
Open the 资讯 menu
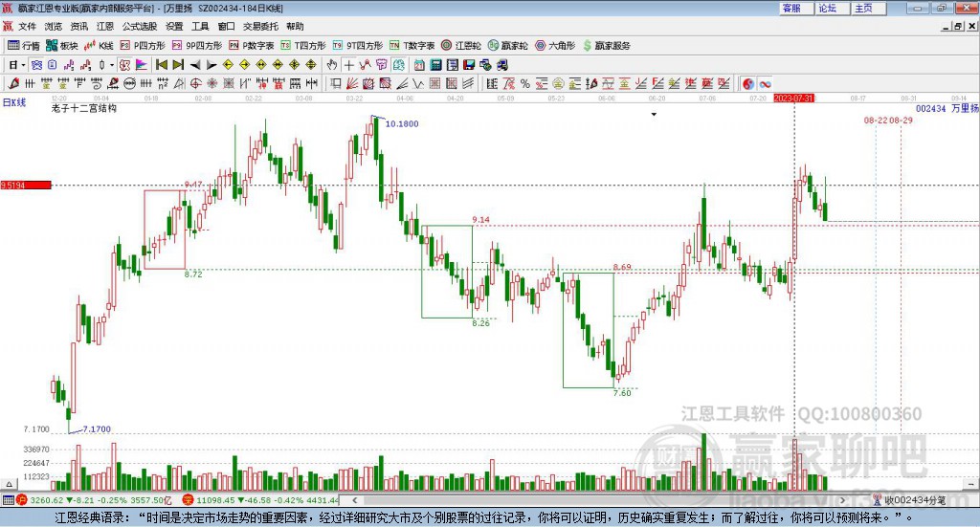pyautogui.click(x=79, y=26)
